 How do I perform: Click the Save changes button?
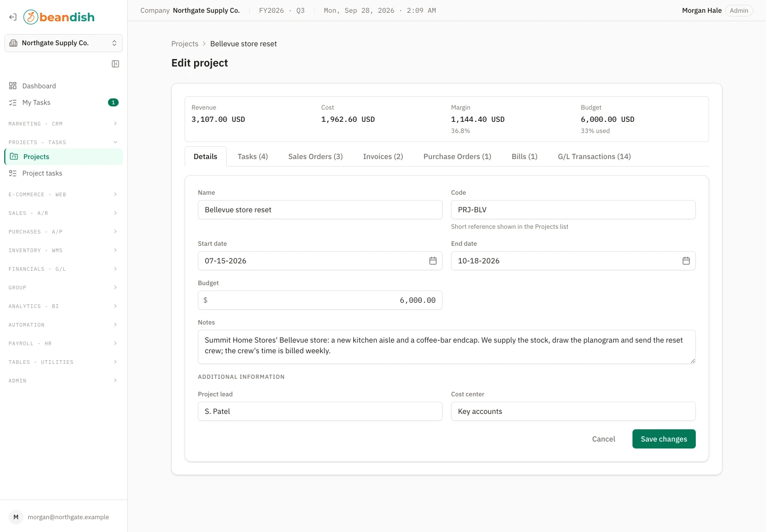click(x=664, y=439)
